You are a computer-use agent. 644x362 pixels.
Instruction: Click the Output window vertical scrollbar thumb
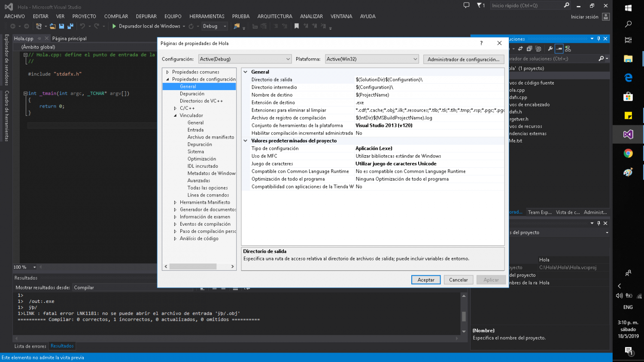tap(464, 316)
